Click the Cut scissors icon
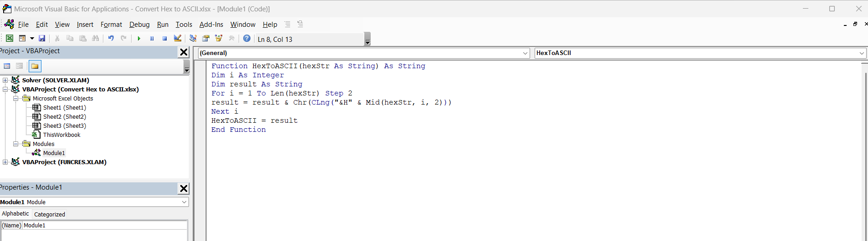Image resolution: width=868 pixels, height=241 pixels. coord(57,39)
